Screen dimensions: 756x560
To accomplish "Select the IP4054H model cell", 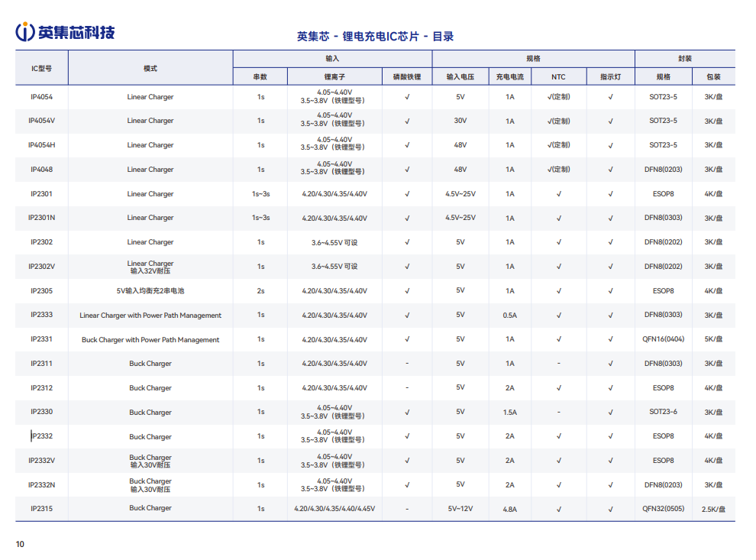I will point(41,145).
